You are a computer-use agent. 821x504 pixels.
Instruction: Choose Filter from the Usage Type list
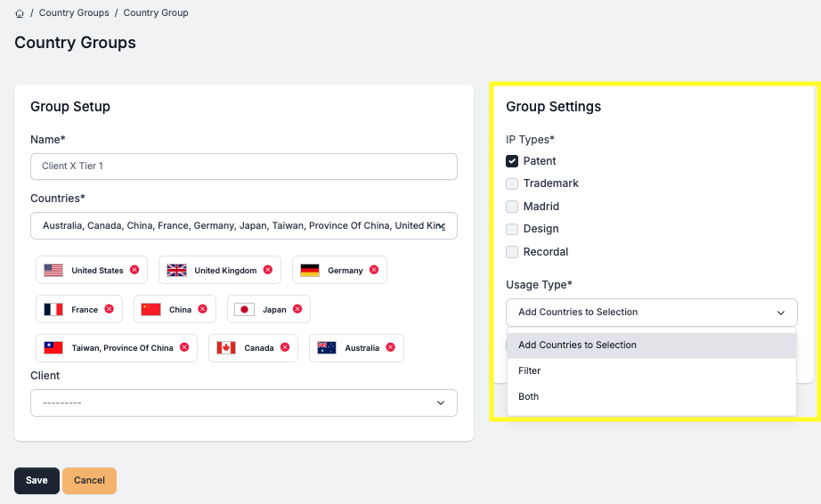click(530, 370)
